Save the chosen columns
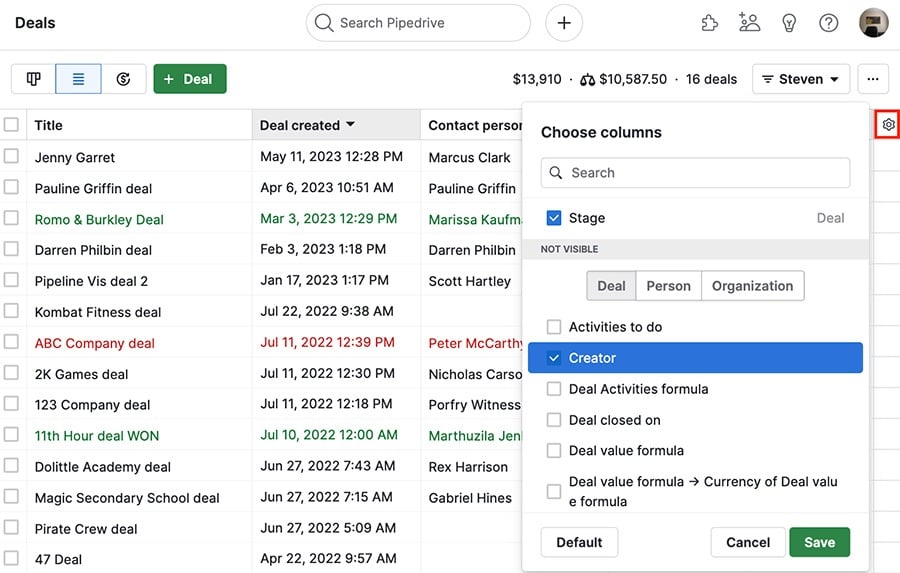Image resolution: width=900 pixels, height=573 pixels. [819, 542]
